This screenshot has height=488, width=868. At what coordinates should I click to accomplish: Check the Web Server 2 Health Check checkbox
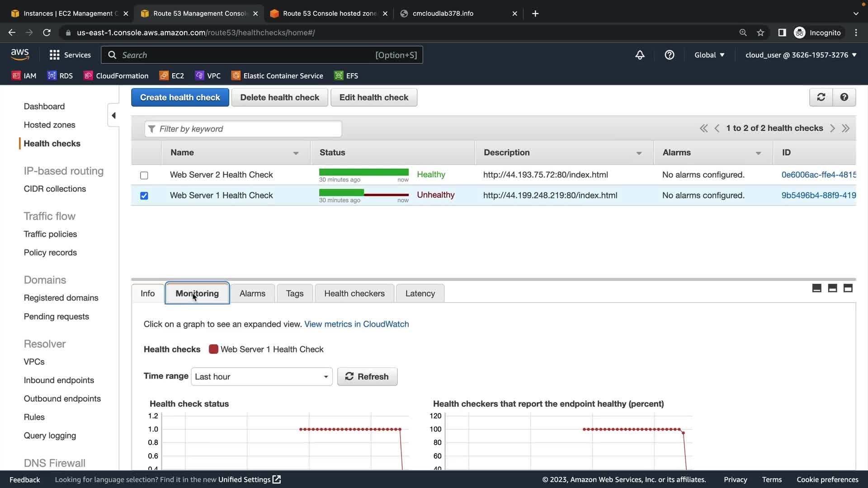[144, 175]
